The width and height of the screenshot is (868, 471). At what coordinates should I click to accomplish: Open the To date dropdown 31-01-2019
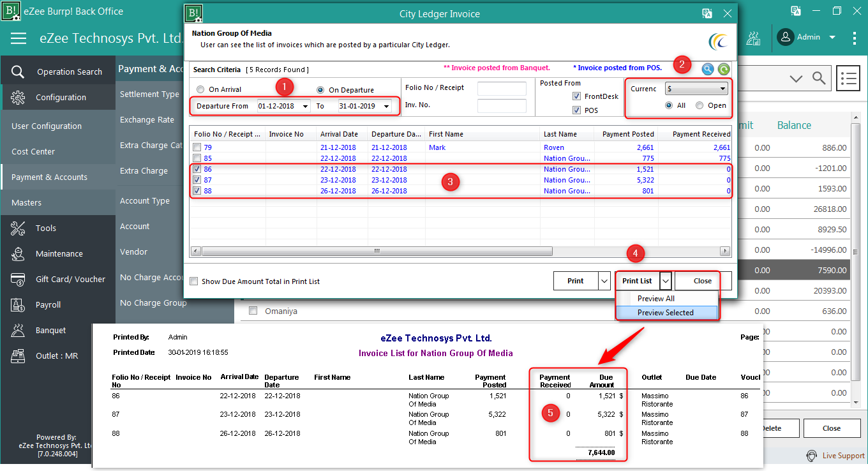coord(387,106)
